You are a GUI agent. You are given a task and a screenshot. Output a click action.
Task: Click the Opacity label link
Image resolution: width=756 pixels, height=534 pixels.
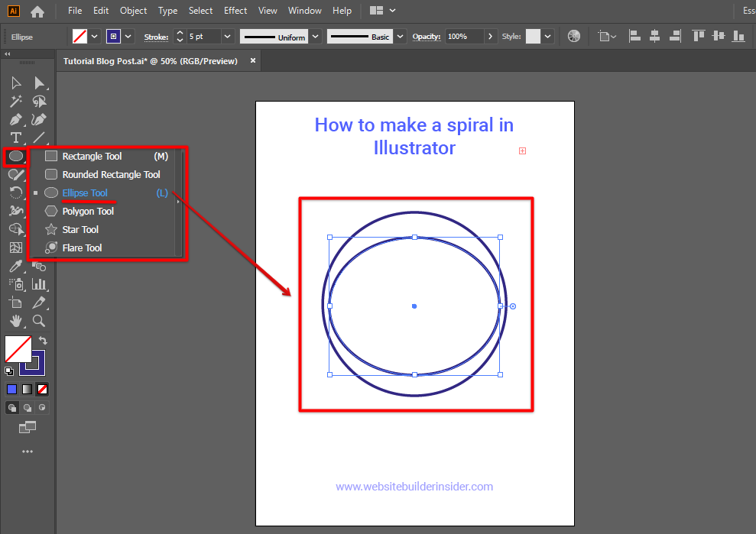427,36
